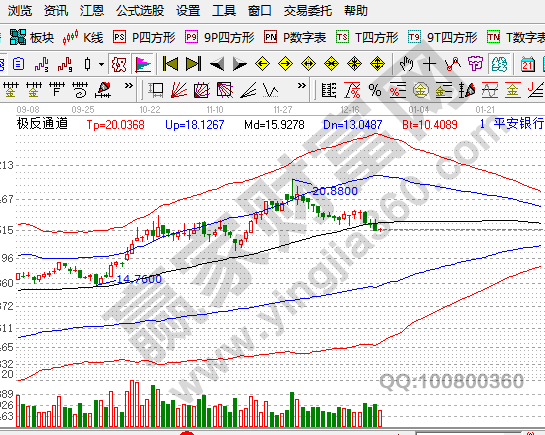Select the hand pan tool

406,64
